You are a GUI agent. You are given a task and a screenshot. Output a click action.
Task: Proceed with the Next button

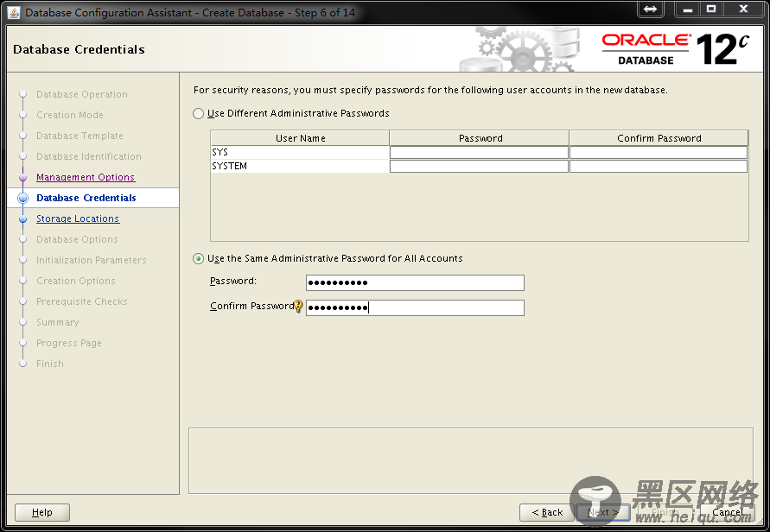pyautogui.click(x=603, y=512)
